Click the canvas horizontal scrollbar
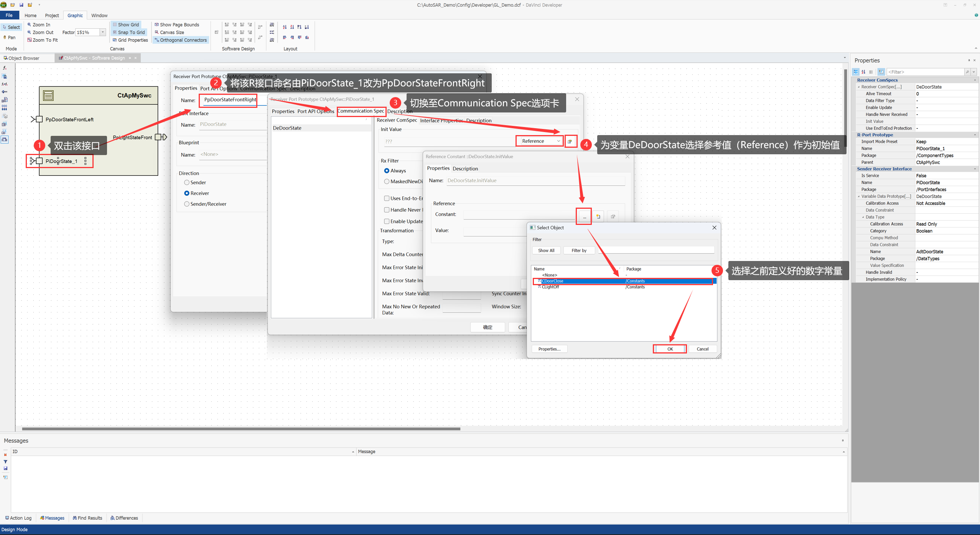Screen dimensions: 980x535 (x=241, y=429)
